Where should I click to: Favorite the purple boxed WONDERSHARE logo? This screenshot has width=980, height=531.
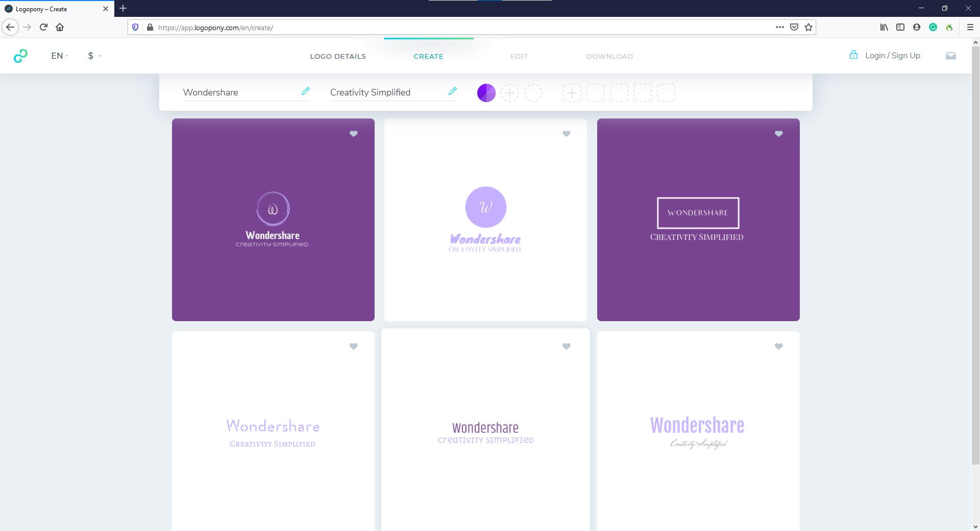pos(778,134)
